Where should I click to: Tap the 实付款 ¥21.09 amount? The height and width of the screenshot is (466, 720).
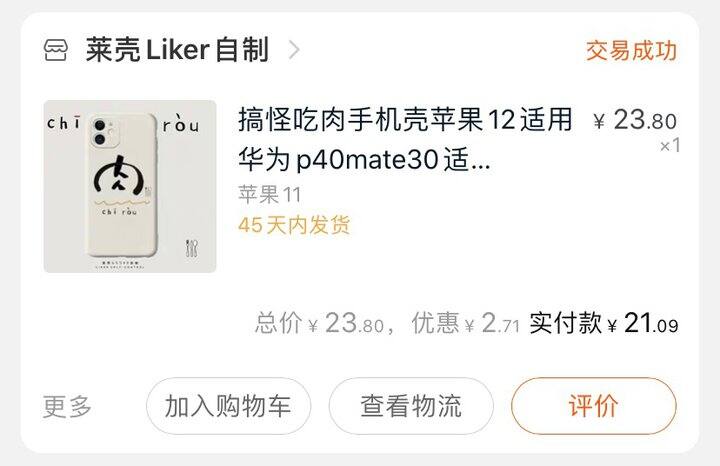click(603, 323)
